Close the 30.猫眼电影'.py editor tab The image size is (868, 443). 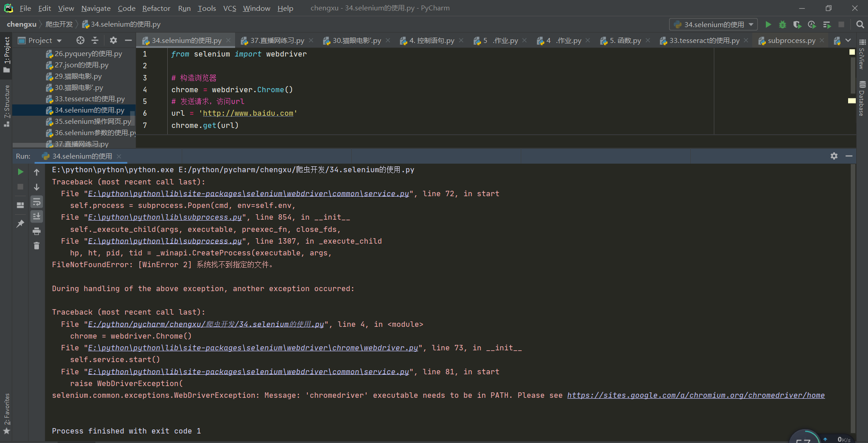coord(388,40)
